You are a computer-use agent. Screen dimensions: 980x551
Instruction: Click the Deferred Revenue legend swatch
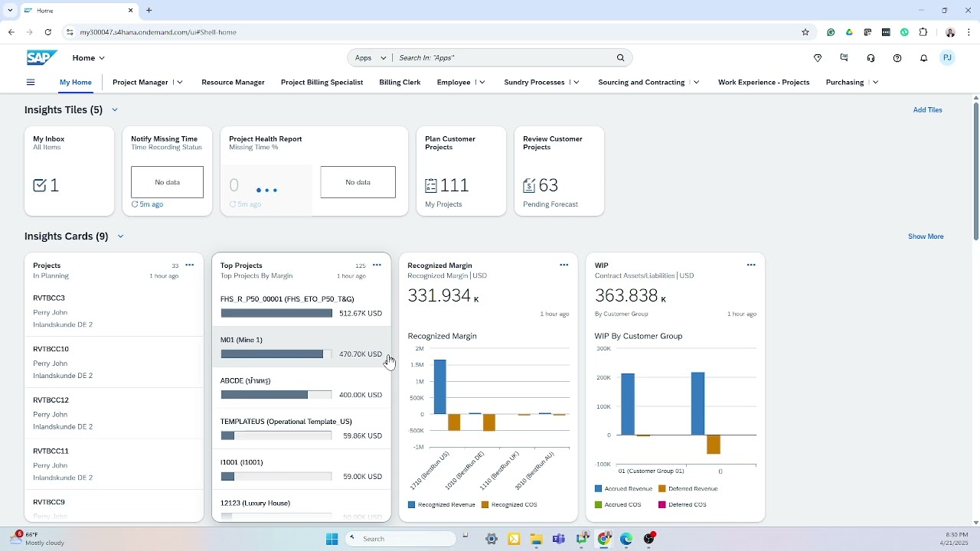pos(661,488)
